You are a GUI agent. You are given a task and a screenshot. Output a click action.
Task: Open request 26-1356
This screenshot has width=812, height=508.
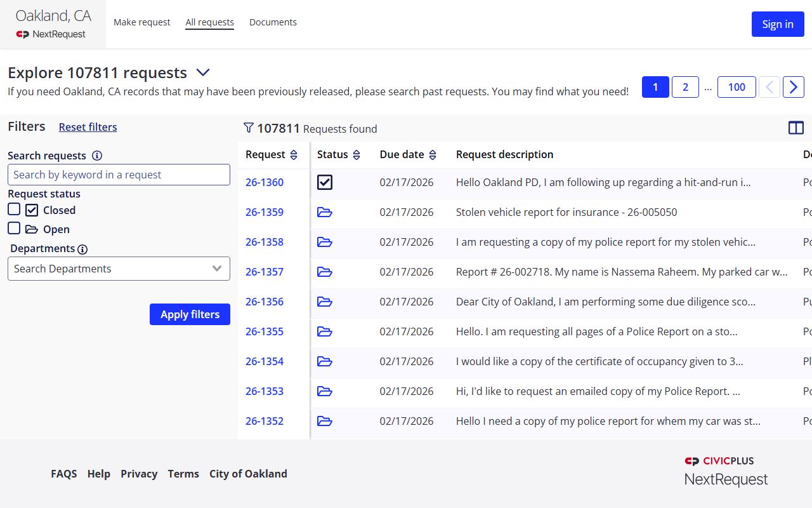[x=265, y=302]
